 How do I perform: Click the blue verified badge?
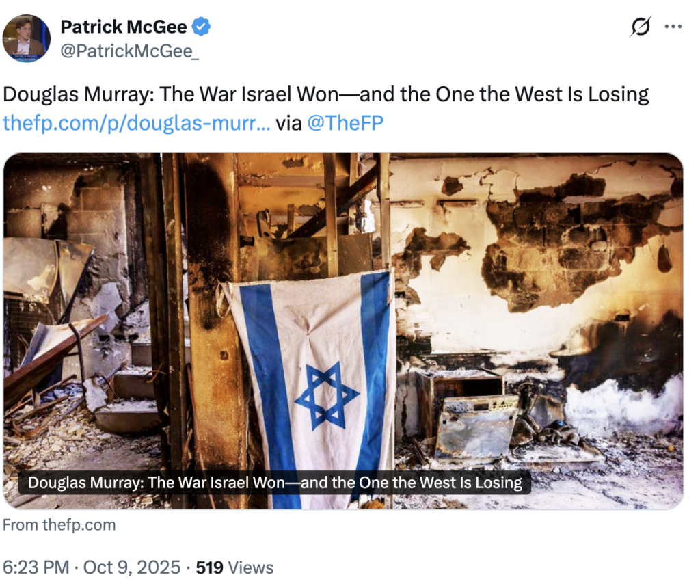[201, 27]
